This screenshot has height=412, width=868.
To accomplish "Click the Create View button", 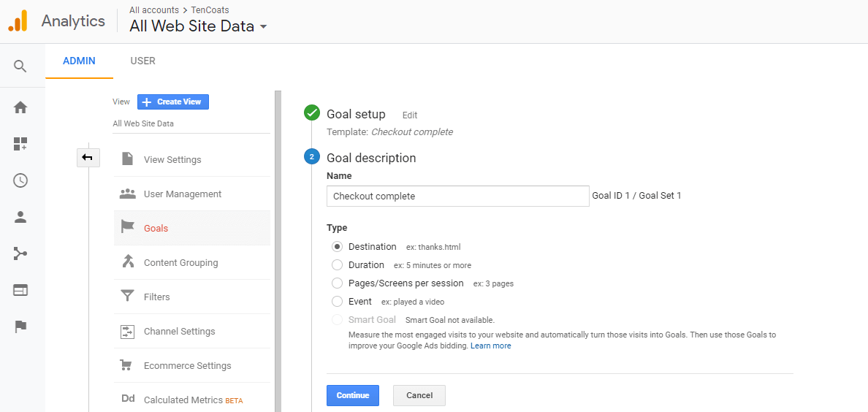I will 173,102.
